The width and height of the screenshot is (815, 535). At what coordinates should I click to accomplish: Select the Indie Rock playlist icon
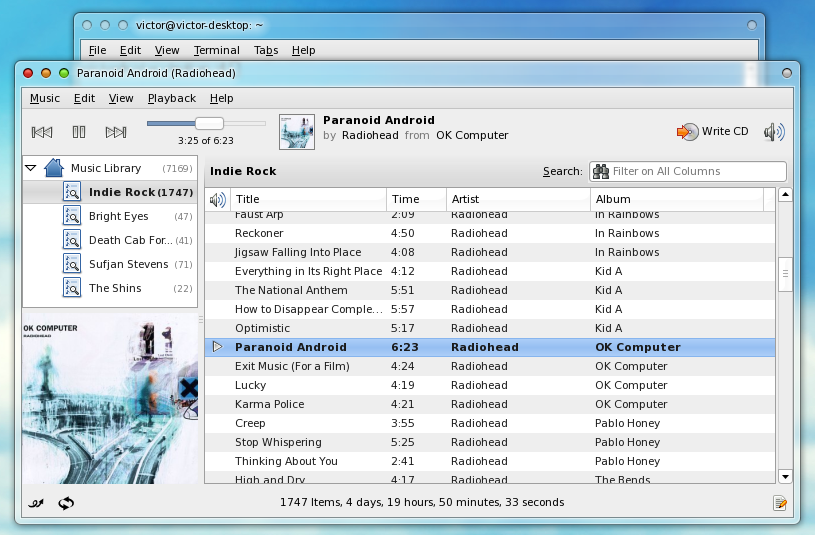[72, 192]
